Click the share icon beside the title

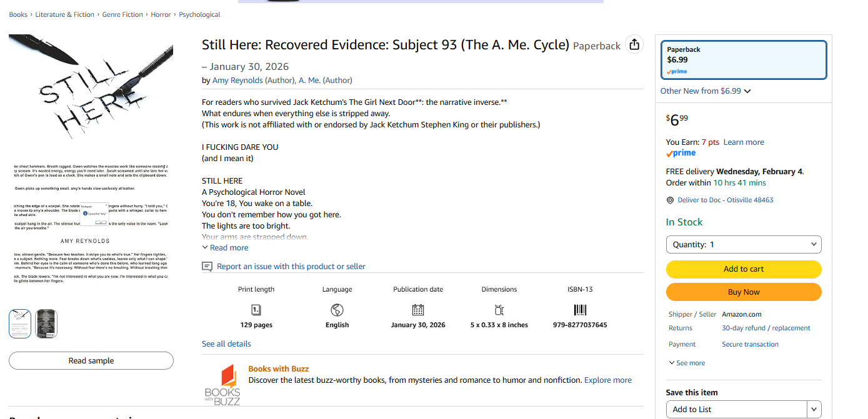pos(634,44)
